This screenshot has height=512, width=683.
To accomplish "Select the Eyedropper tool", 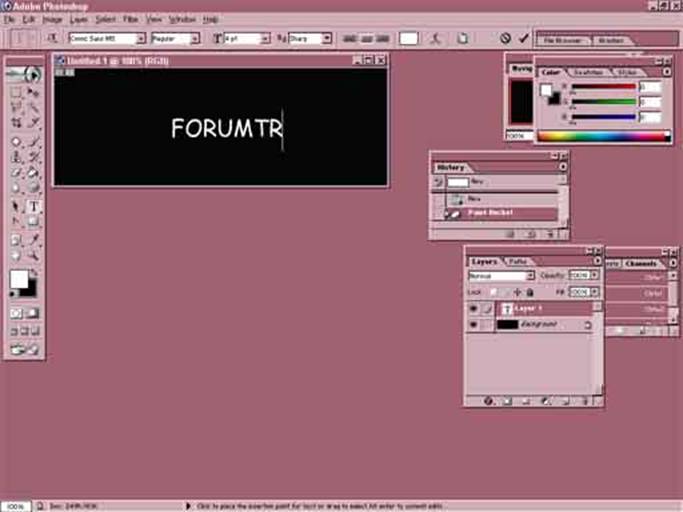I will [33, 240].
